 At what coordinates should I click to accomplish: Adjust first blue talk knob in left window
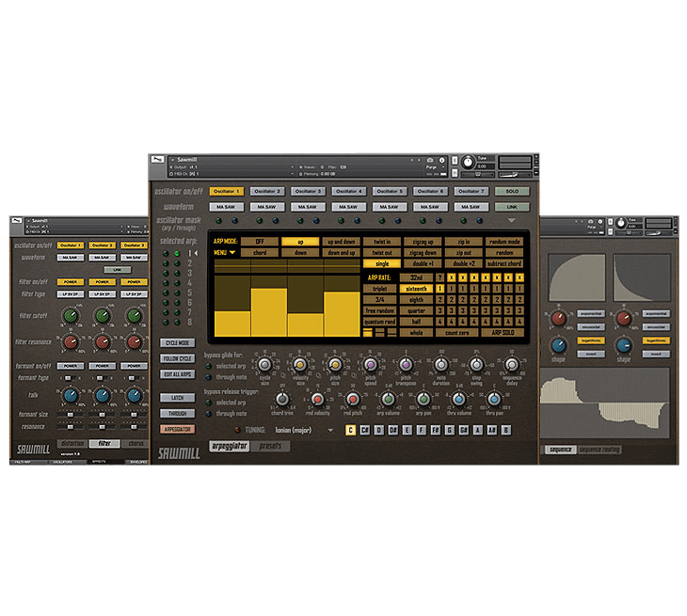point(70,395)
